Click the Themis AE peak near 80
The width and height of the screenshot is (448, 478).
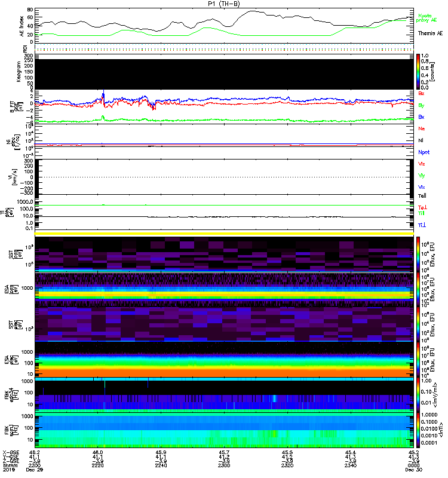click(x=253, y=11)
